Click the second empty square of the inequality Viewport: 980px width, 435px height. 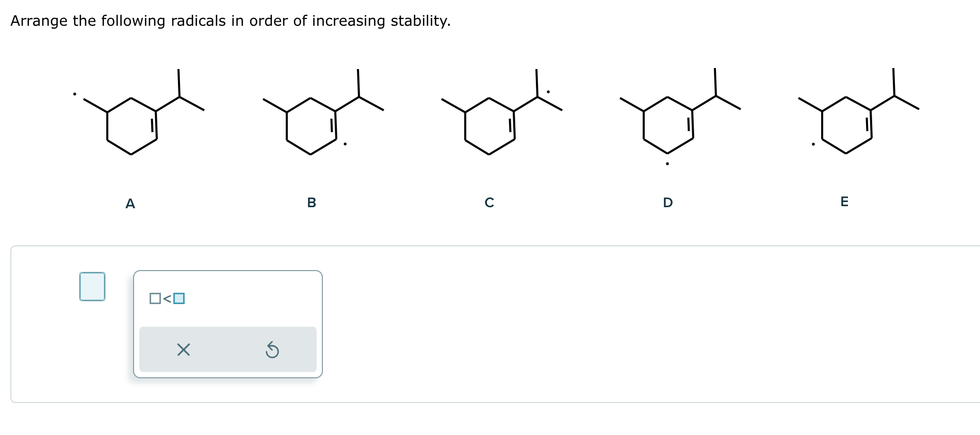(x=179, y=297)
